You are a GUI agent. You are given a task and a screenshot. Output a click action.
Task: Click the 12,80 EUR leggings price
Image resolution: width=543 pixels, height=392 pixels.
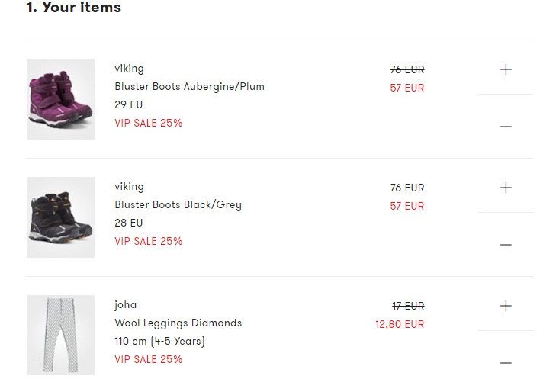coord(400,324)
